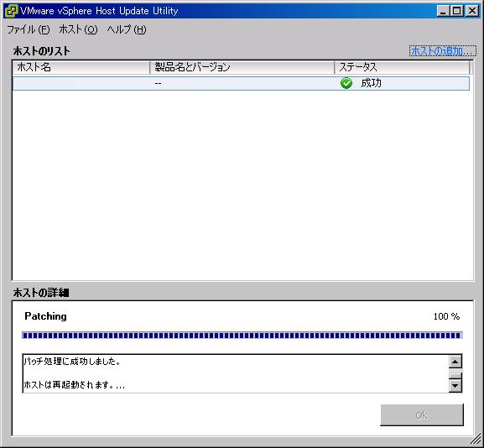Click the Patching progress bar
484x448 pixels.
pos(242,336)
